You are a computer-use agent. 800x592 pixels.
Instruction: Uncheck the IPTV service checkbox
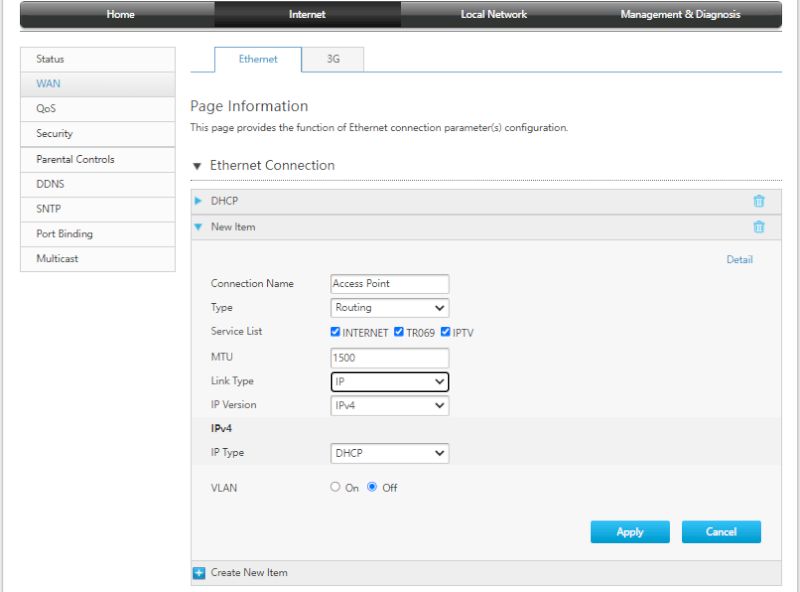445,332
